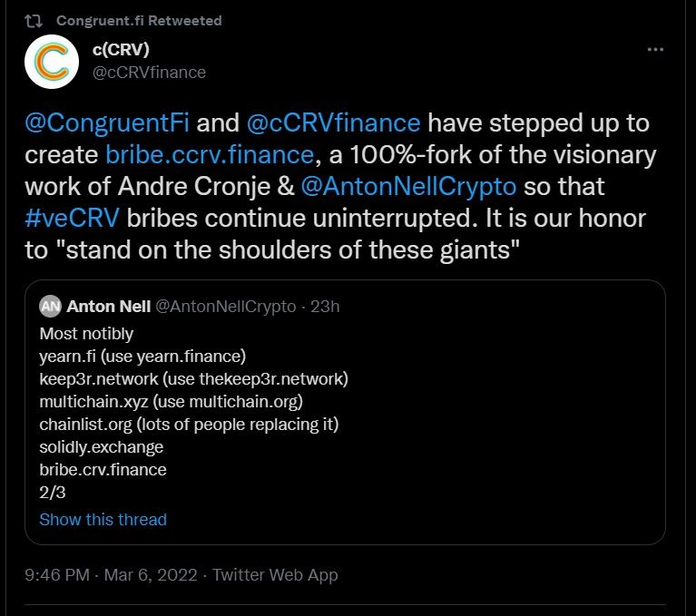Click the @cCRVfinance mention in tweet text
The height and width of the screenshot is (616, 696).
pos(333,123)
